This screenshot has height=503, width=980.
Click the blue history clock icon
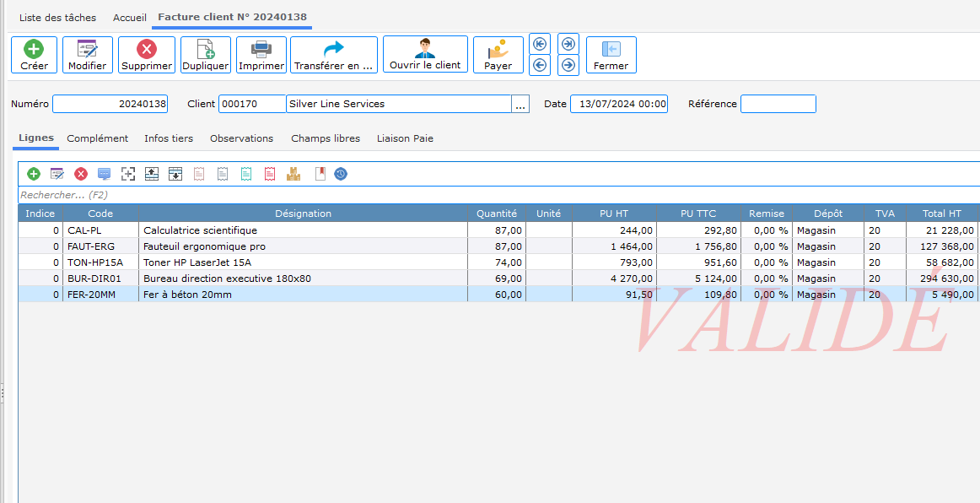point(341,174)
